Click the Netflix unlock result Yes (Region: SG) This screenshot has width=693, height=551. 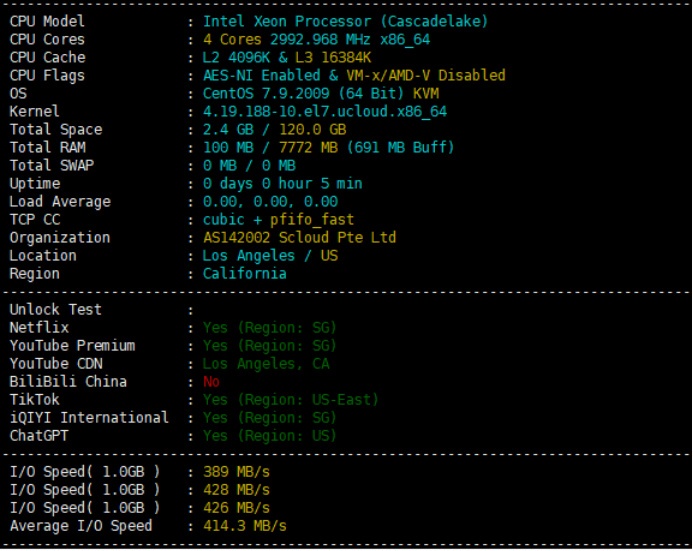click(270, 328)
